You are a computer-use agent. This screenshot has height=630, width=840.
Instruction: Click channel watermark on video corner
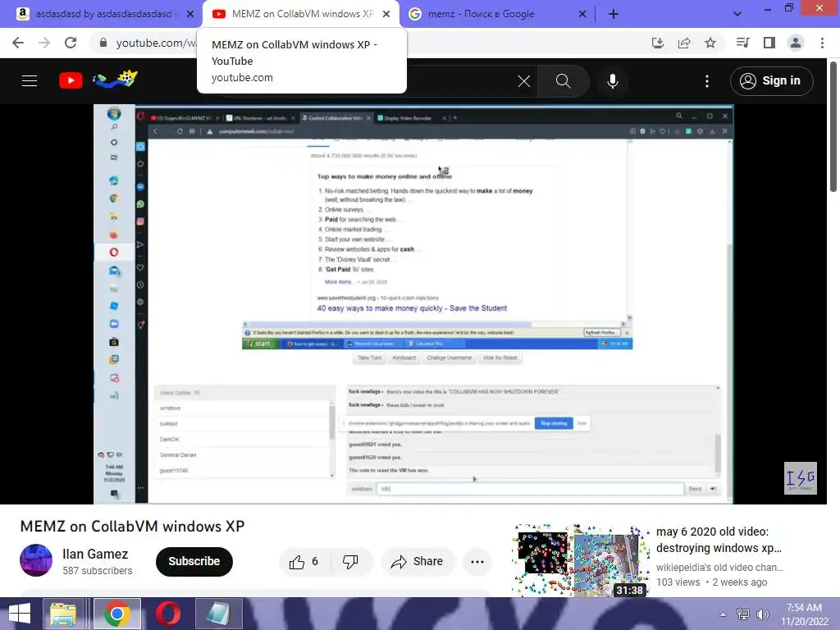click(x=801, y=478)
